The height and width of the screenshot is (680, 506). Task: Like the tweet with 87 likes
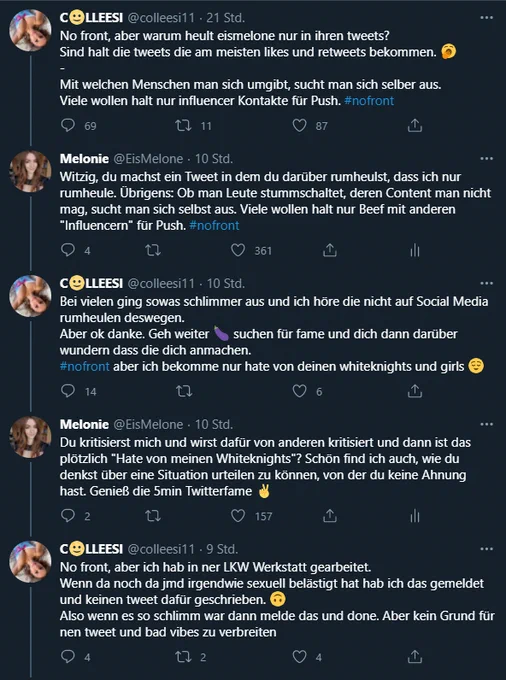point(299,126)
